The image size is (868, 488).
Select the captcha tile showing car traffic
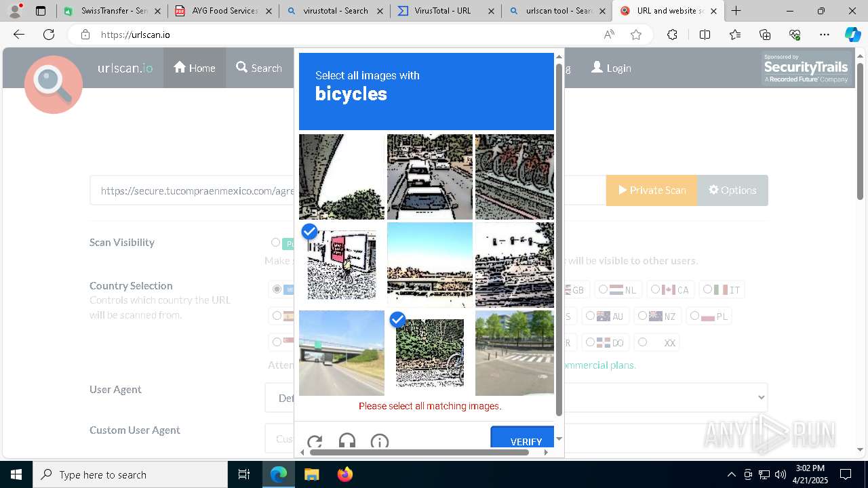tap(430, 177)
